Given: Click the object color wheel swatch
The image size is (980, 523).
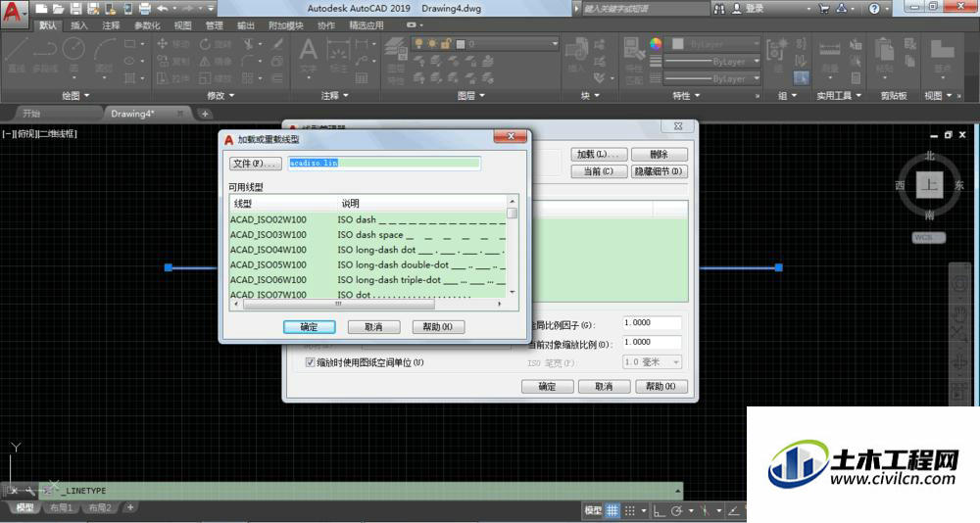Looking at the screenshot, I should (x=656, y=44).
